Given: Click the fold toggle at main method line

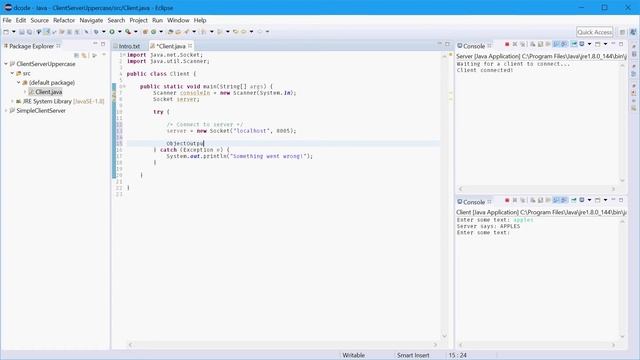Looking at the screenshot, I should 124,87.
